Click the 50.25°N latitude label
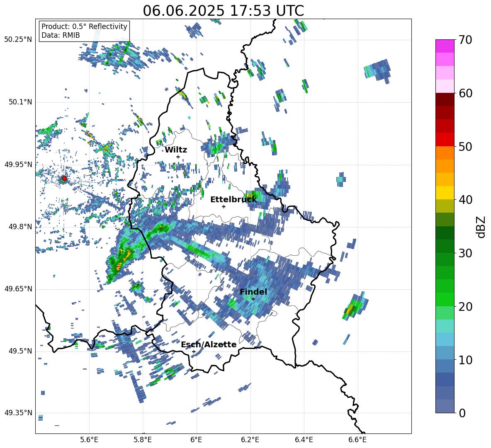 (18, 40)
